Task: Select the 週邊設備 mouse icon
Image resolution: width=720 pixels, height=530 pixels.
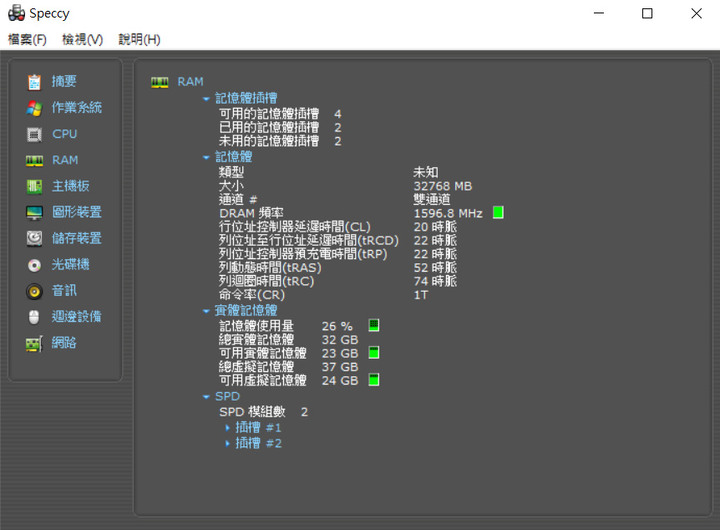Action: pyautogui.click(x=34, y=317)
